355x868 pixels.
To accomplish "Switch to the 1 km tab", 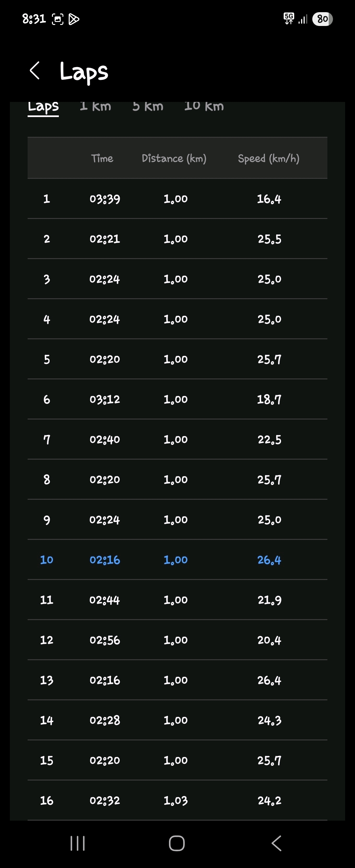I will click(x=95, y=107).
